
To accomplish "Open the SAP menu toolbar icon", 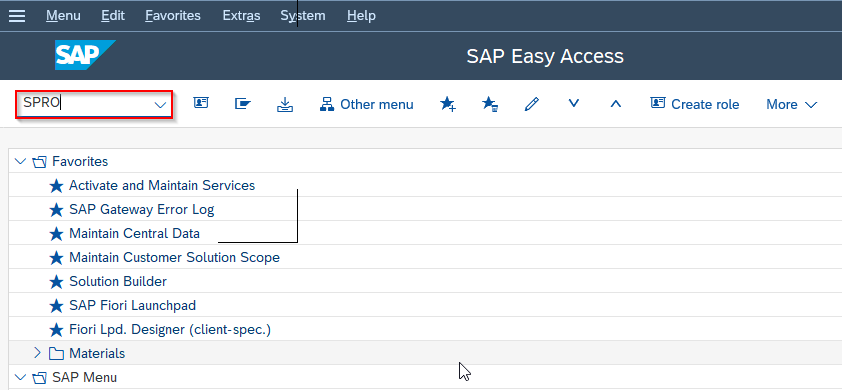I will click(243, 103).
